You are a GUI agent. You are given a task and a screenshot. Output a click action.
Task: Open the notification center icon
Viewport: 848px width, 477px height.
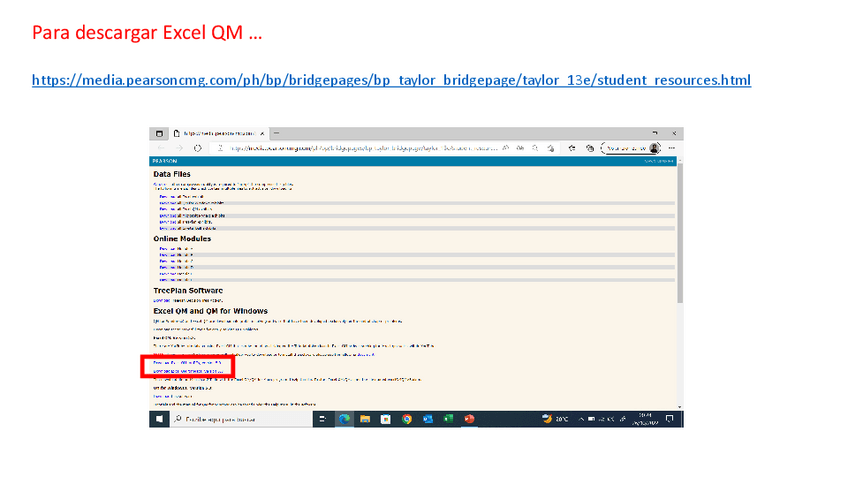pyautogui.click(x=670, y=419)
